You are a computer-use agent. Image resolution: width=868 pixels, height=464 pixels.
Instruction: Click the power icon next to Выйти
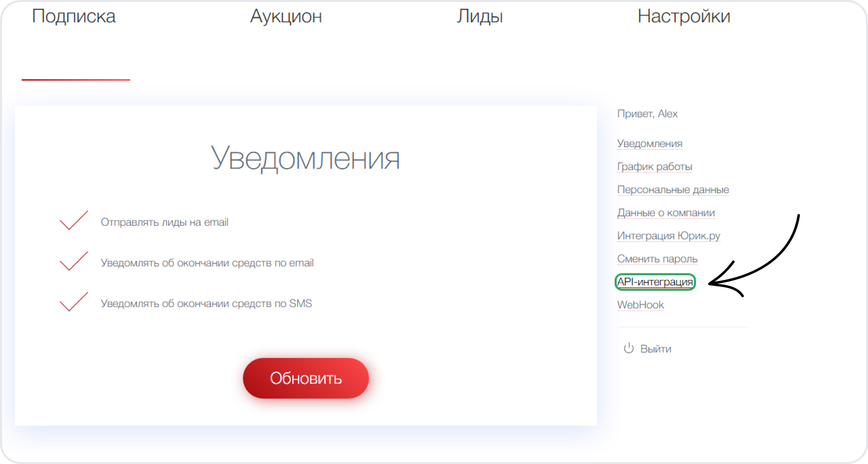click(x=629, y=349)
